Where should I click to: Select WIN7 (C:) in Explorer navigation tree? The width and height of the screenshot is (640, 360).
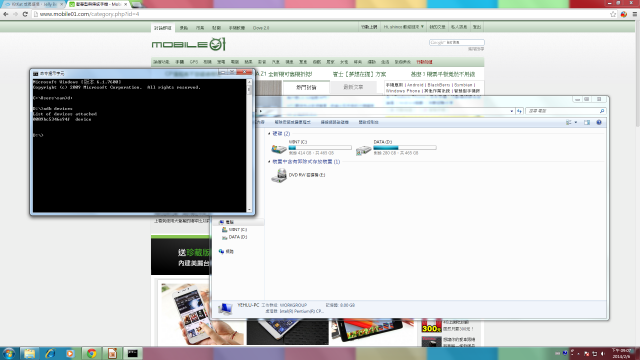tap(238, 230)
